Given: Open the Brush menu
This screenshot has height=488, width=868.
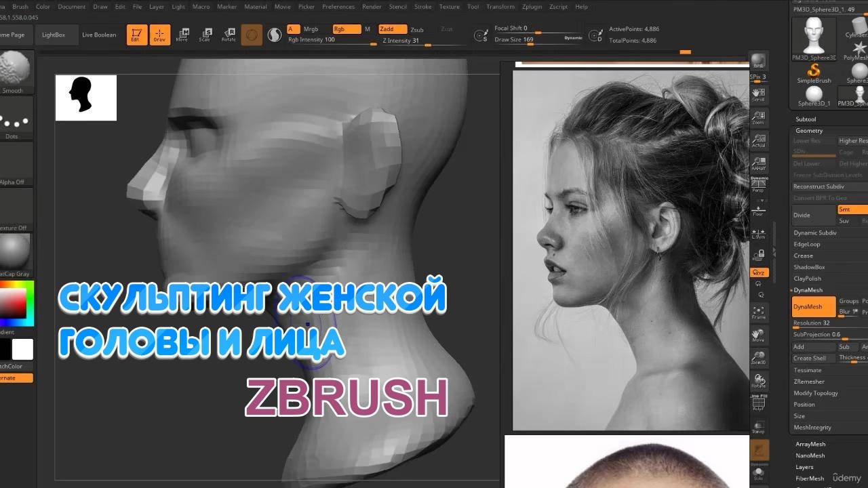Looking at the screenshot, I should 20,7.
